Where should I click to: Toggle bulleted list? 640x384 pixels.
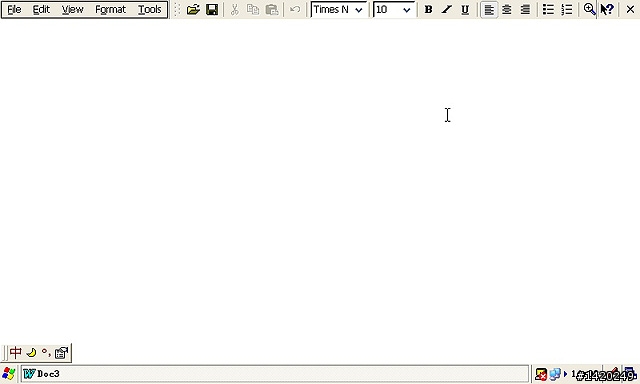coord(548,9)
